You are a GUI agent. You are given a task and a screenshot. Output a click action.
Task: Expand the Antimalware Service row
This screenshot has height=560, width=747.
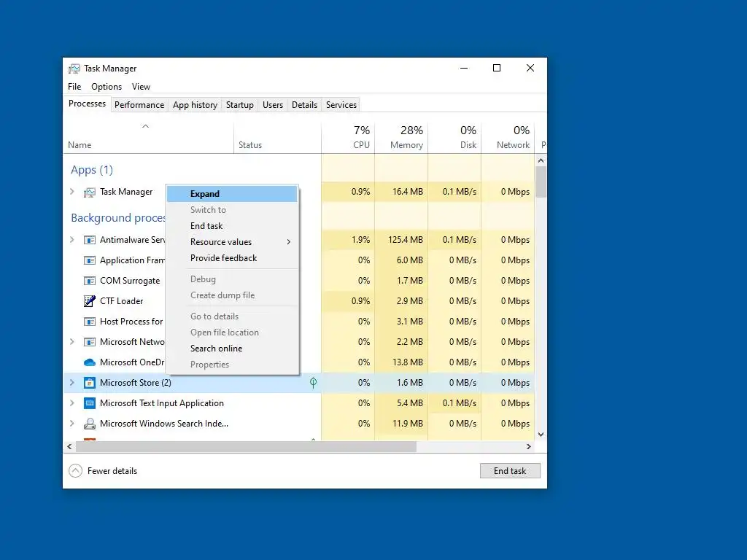tap(72, 240)
